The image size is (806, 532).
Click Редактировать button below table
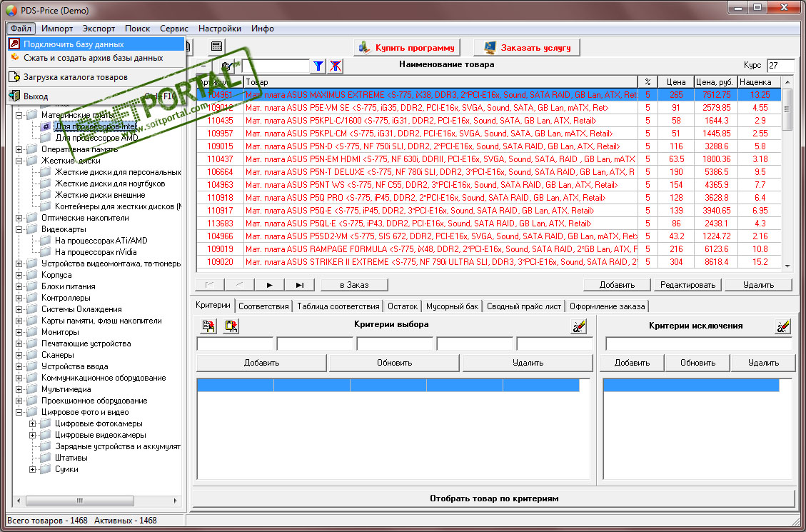(687, 285)
